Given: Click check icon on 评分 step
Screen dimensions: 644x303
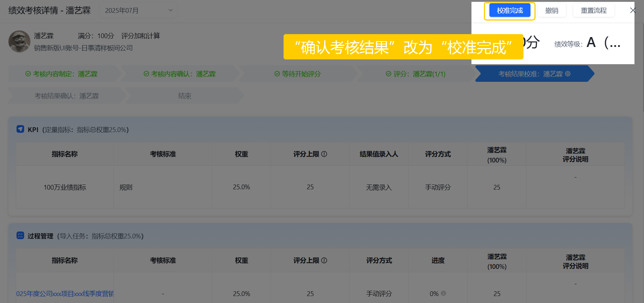Looking at the screenshot, I should tap(388, 74).
